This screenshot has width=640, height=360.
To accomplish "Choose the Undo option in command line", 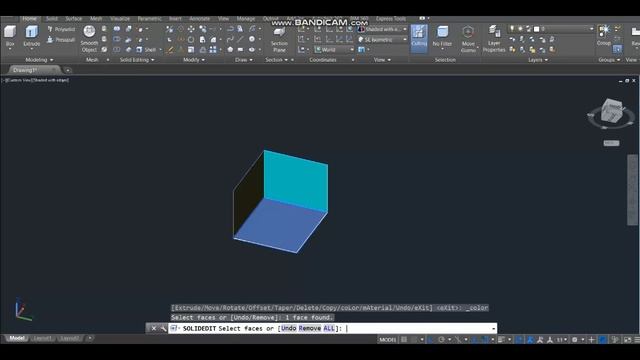I will click(x=289, y=329).
